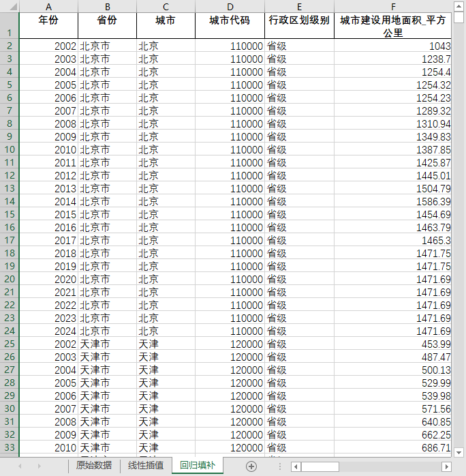The width and height of the screenshot is (466, 476).
Task: Click year 2002 in the 北京市 row
Action: pos(48,46)
